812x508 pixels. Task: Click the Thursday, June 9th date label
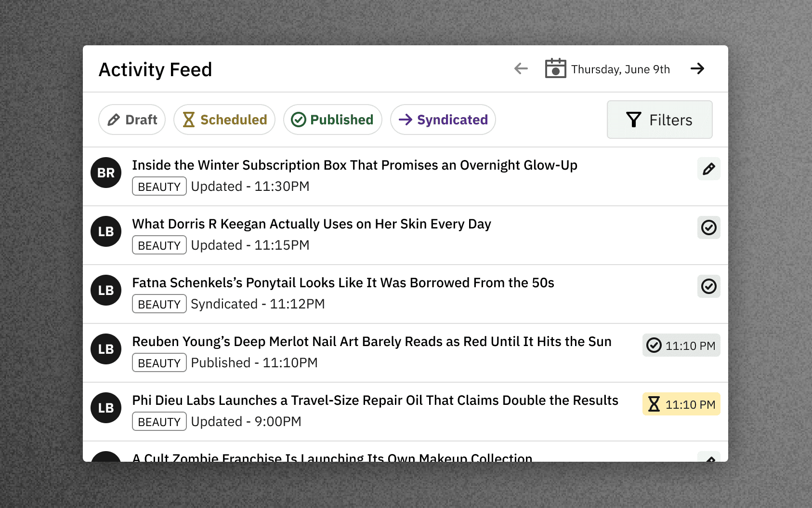coord(620,69)
